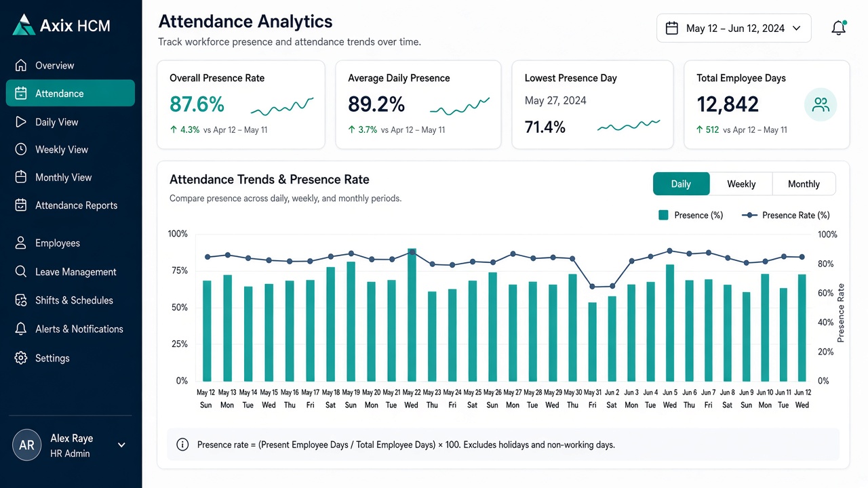This screenshot has width=868, height=488.
Task: Open Employees menu item
Action: [71, 243]
